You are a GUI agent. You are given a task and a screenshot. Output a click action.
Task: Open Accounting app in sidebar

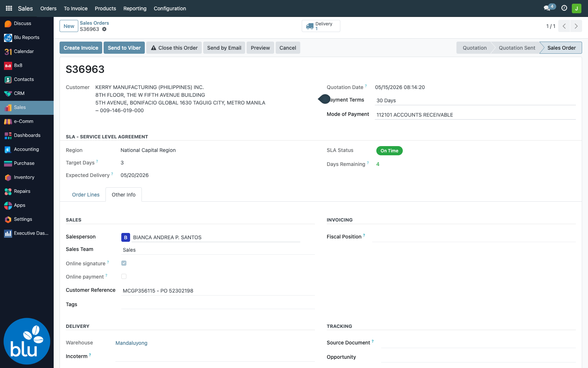(27, 149)
